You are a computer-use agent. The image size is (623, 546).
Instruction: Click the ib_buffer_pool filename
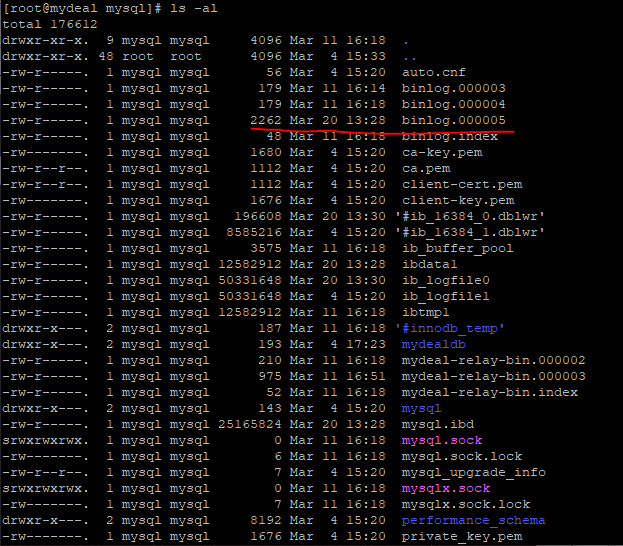[457, 248]
